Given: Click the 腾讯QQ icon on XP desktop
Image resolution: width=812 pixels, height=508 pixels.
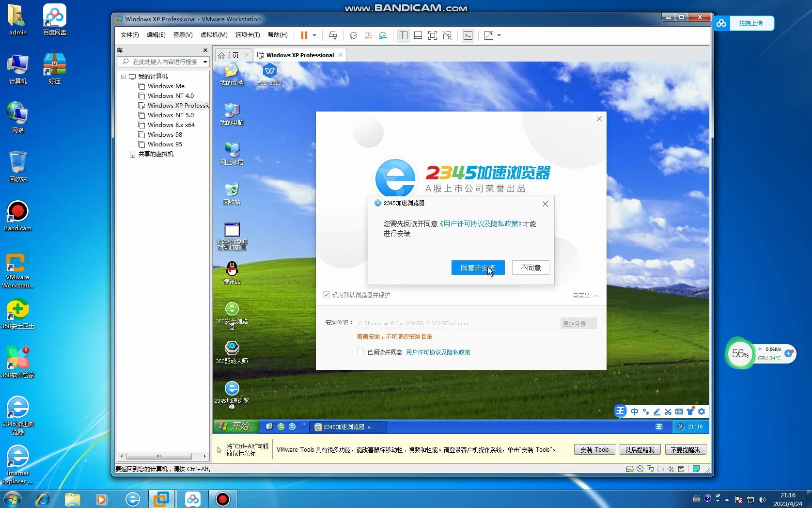Looking at the screenshot, I should pos(232,273).
